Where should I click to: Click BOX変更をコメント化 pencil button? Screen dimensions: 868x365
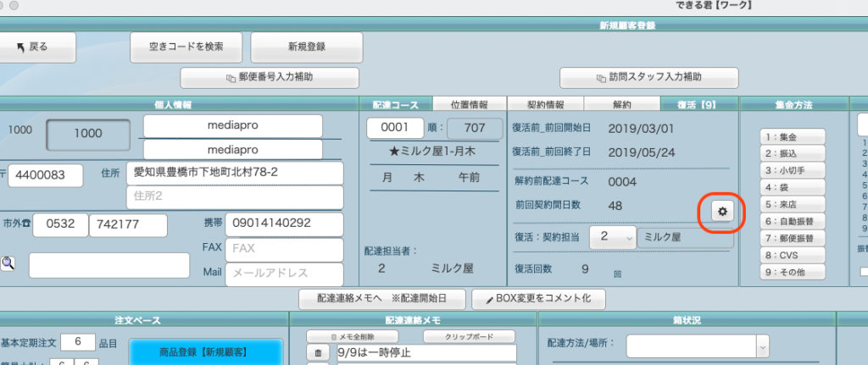(x=538, y=298)
